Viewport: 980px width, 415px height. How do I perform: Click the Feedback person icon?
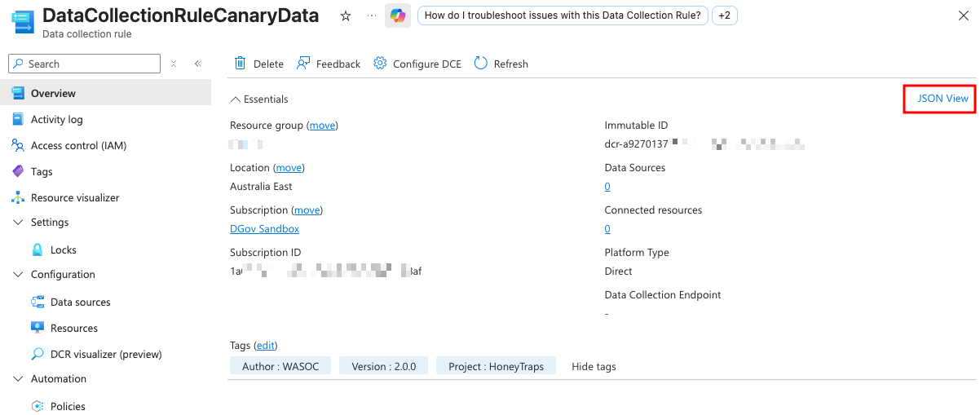[303, 64]
